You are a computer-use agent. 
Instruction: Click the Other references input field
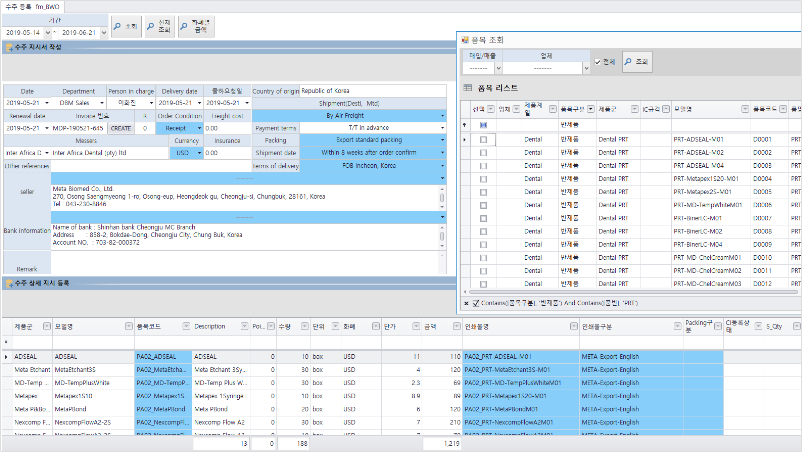pos(150,166)
